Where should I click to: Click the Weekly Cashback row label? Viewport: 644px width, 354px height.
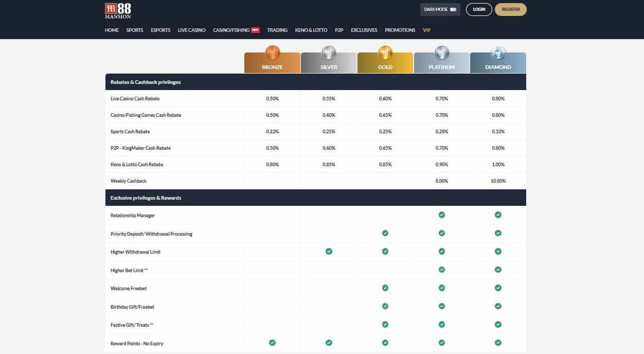[x=129, y=181]
